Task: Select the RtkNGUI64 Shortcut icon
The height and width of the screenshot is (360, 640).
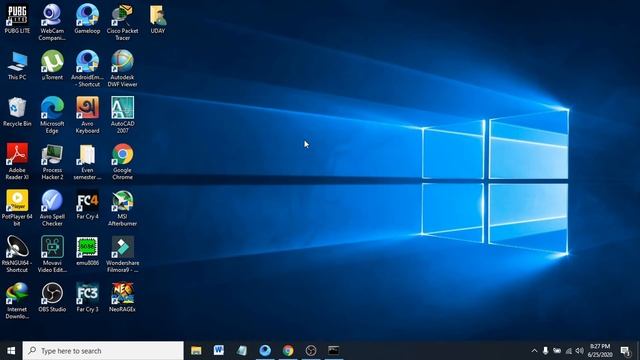Action: click(17, 255)
